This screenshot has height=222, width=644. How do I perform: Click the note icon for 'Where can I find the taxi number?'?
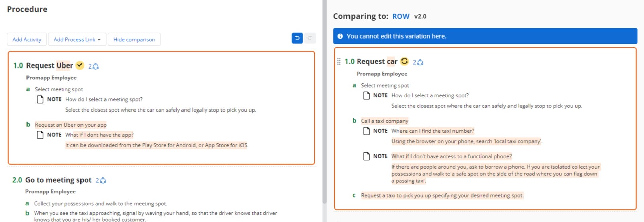click(x=366, y=131)
